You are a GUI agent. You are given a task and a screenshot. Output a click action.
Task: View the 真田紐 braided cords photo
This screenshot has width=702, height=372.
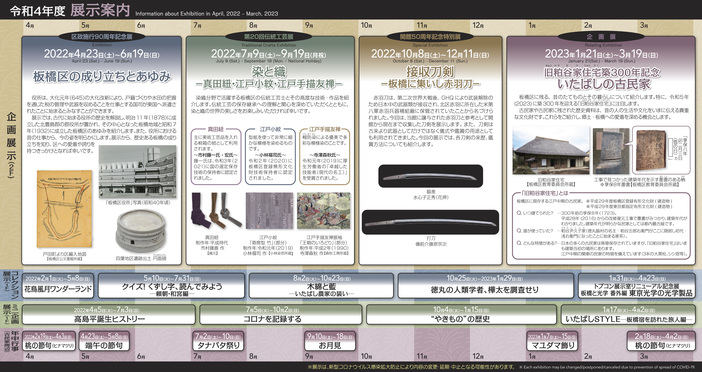pos(216,210)
